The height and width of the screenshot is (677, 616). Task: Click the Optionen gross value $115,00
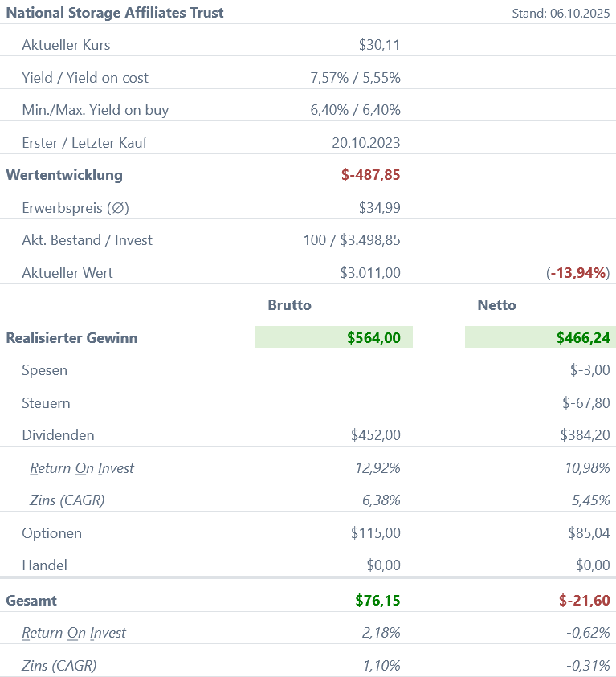[x=375, y=533]
